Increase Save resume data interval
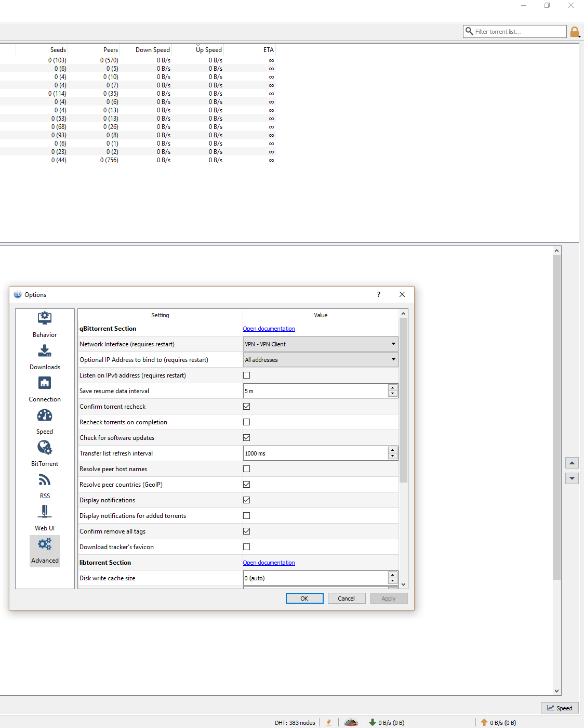584x728 pixels. click(x=393, y=388)
